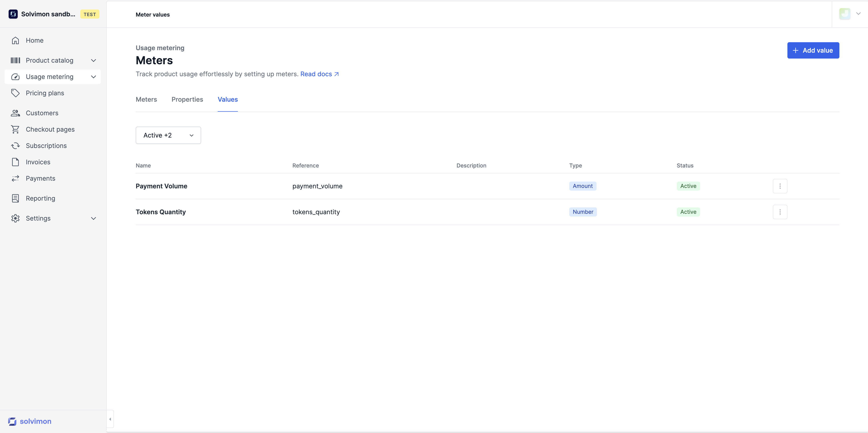Screen dimensions: 868x433
Task: Click the Subscriptions refresh icon
Action: point(15,146)
